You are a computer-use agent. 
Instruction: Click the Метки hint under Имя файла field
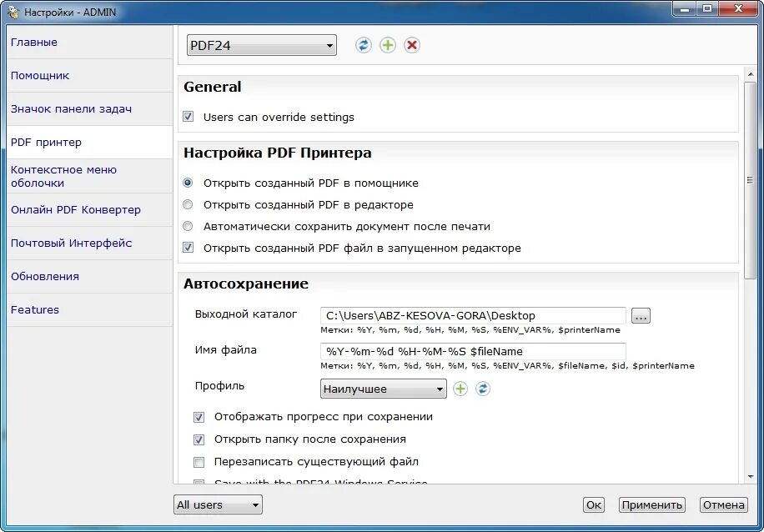tap(507, 365)
